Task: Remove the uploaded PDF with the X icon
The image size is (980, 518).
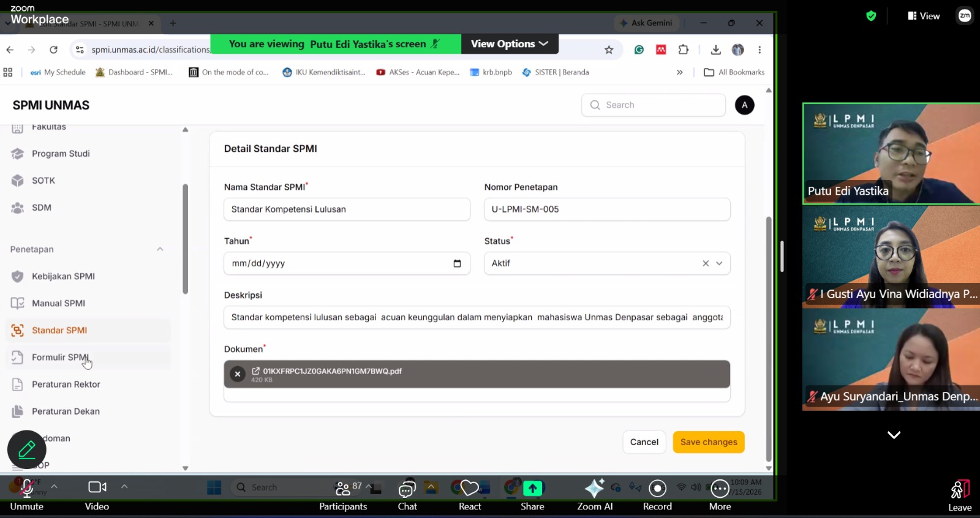Action: [238, 373]
